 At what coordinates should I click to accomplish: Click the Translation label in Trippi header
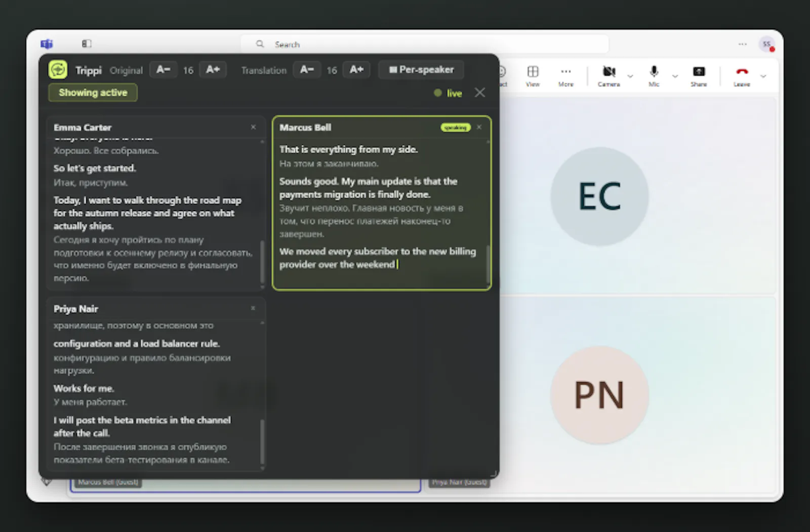click(264, 70)
